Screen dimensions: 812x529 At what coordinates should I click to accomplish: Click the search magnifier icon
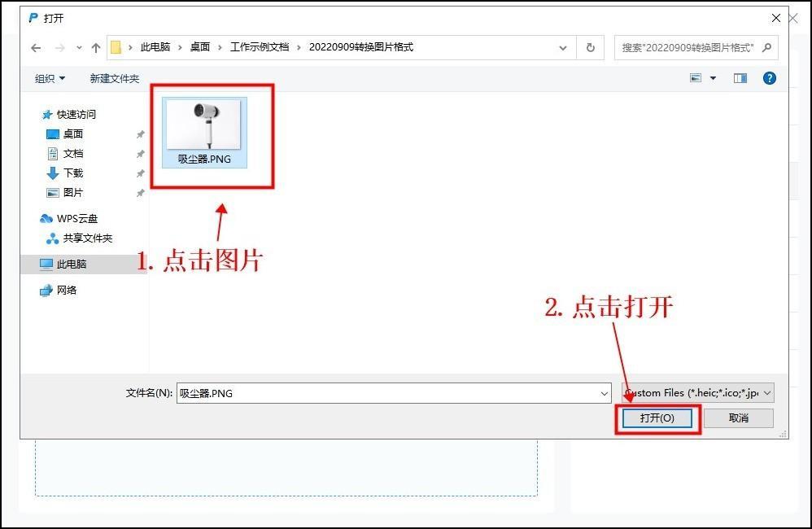click(x=766, y=47)
